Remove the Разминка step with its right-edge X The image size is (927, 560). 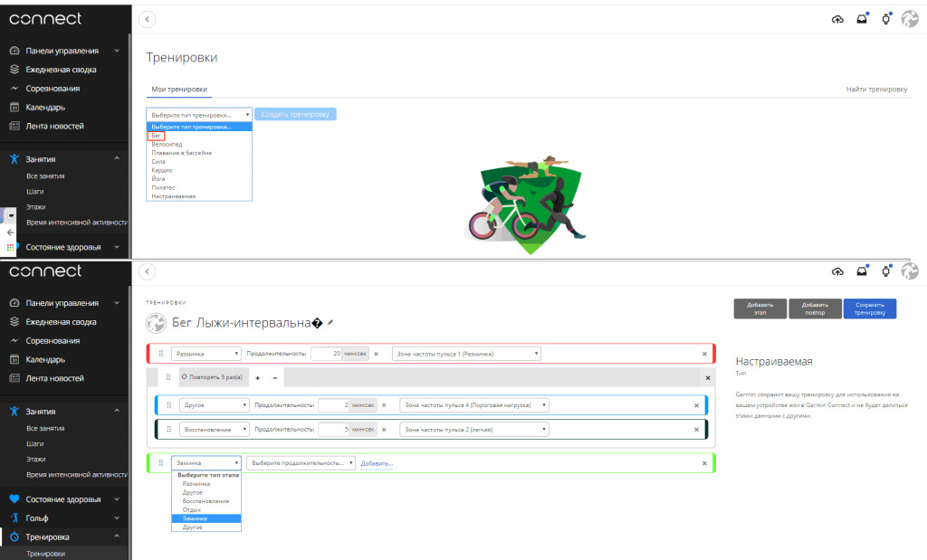coord(704,354)
